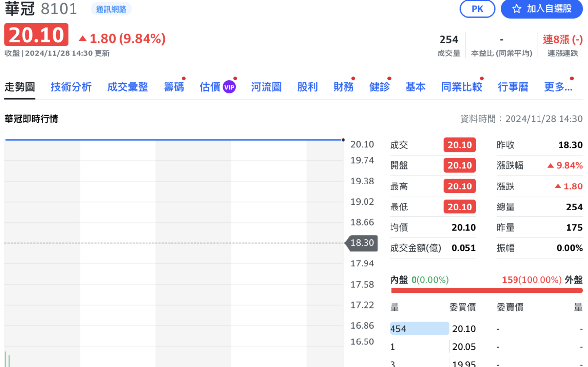The image size is (588, 367).
Task: Switch to the 河流圖 tab
Action: click(267, 87)
